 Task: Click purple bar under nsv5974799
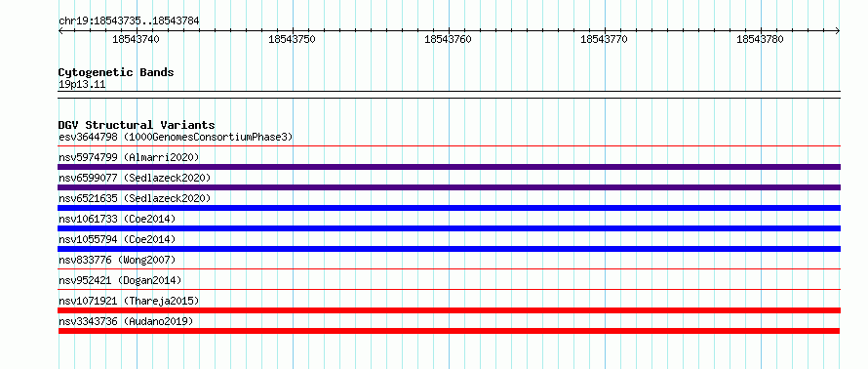point(449,167)
